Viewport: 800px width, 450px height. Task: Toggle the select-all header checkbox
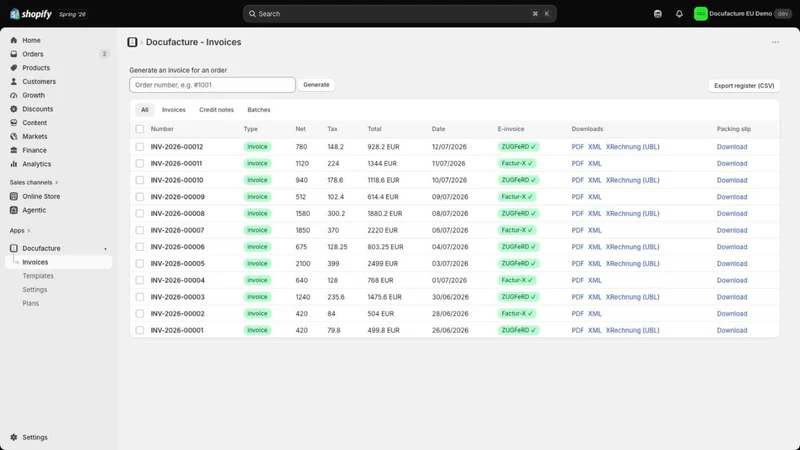click(140, 129)
